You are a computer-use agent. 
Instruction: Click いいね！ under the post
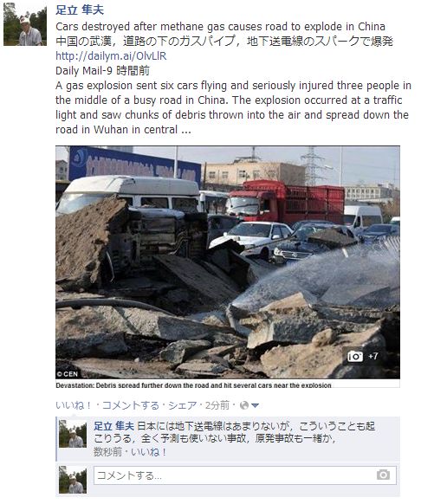click(74, 405)
